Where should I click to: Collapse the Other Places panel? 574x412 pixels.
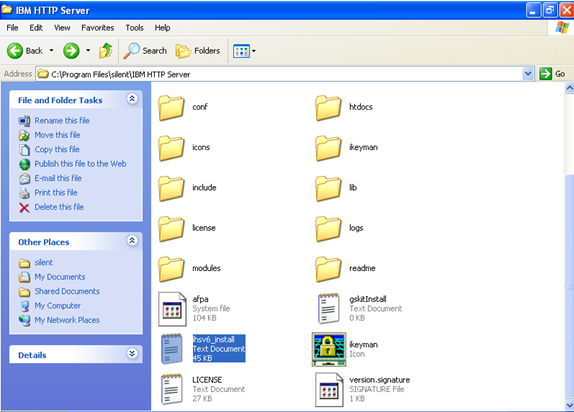(132, 241)
